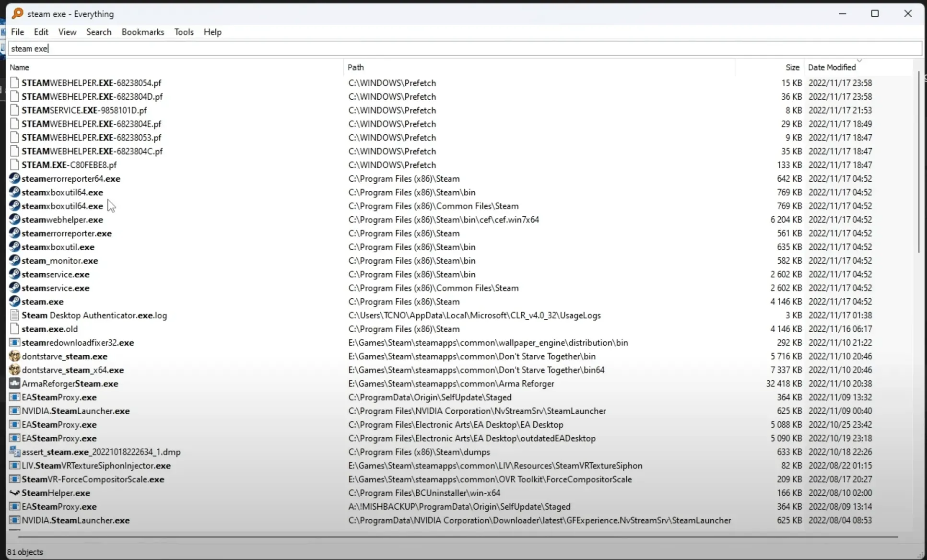Click the file icon of STEAMSERVICE.EXE-9858101D.pf
927x560 pixels.
[x=14, y=110]
